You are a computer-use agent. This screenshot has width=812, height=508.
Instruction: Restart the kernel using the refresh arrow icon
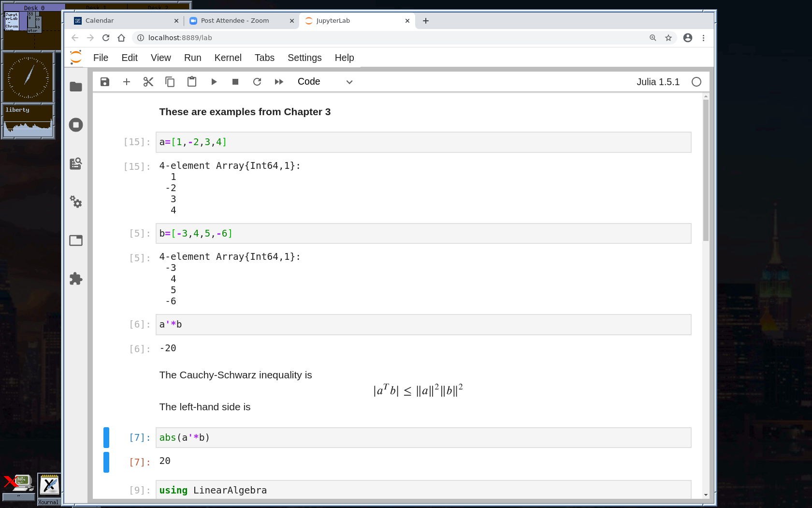coord(257,82)
